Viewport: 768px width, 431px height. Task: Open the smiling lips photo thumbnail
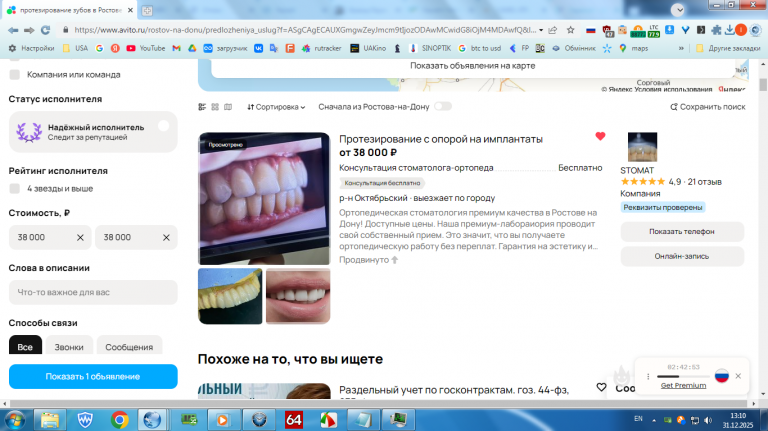(298, 296)
